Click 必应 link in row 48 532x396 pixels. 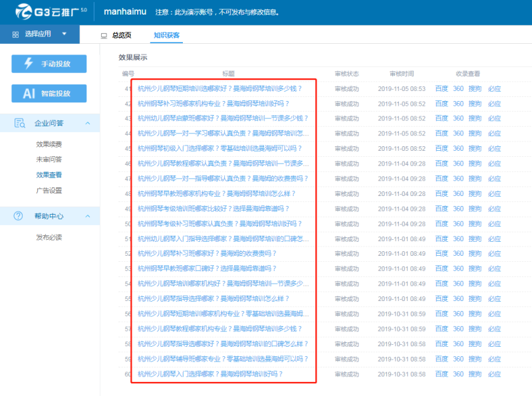point(494,193)
